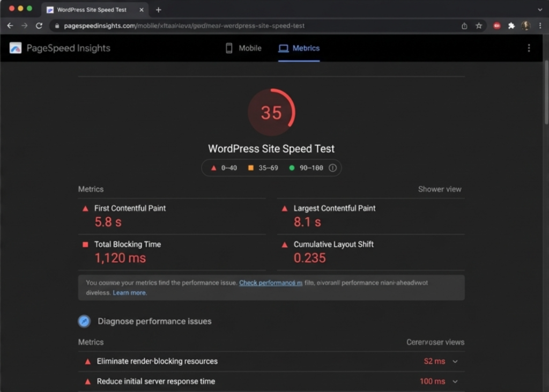This screenshot has width=549, height=392.
Task: Click the score range info icon
Action: (x=332, y=168)
